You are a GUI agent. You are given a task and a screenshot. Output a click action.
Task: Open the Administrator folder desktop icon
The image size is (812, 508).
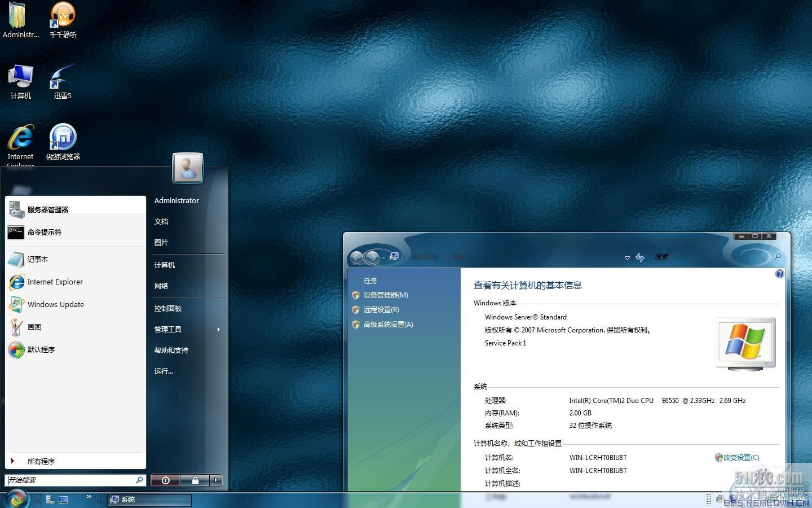pyautogui.click(x=20, y=20)
